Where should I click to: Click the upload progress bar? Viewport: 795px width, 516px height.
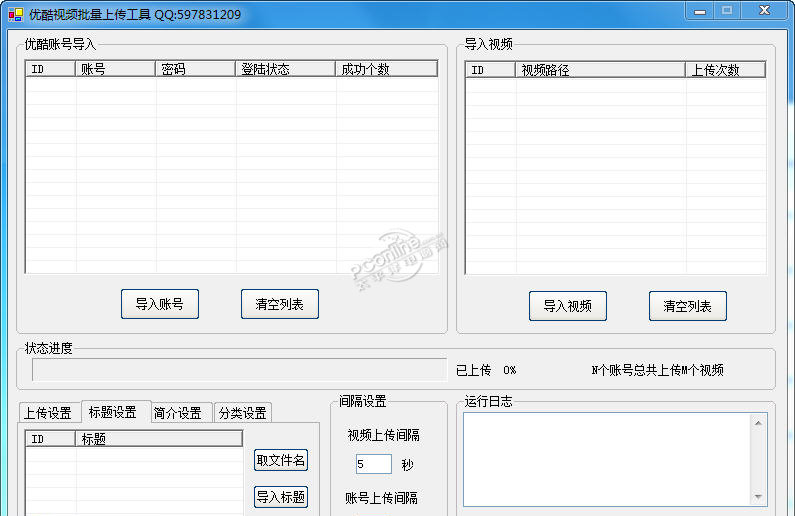(x=239, y=370)
